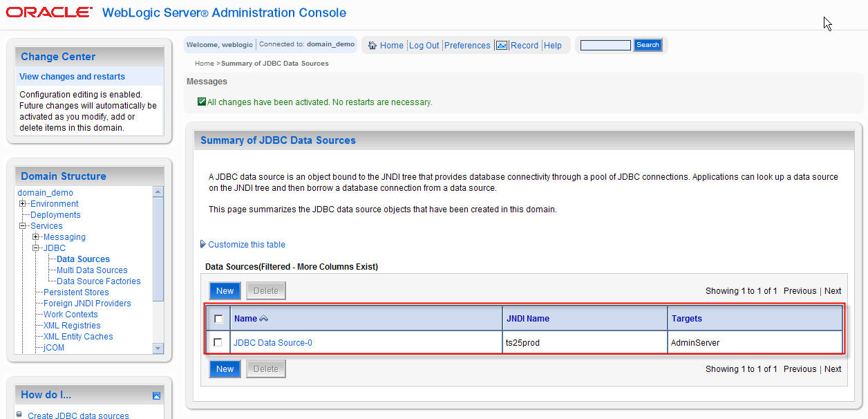Open JDBC Data Source-0 link
868x419 pixels.
[x=273, y=342]
